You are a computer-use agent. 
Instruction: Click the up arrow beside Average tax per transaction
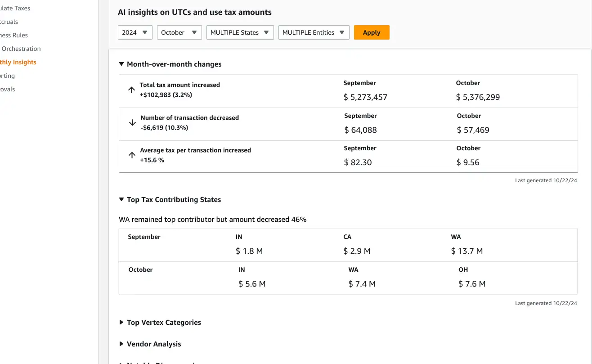pyautogui.click(x=132, y=155)
